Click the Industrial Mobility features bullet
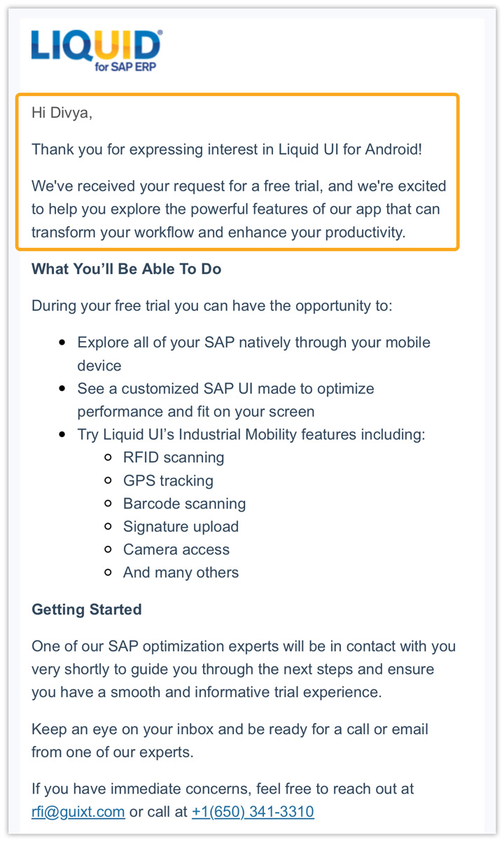 (251, 434)
